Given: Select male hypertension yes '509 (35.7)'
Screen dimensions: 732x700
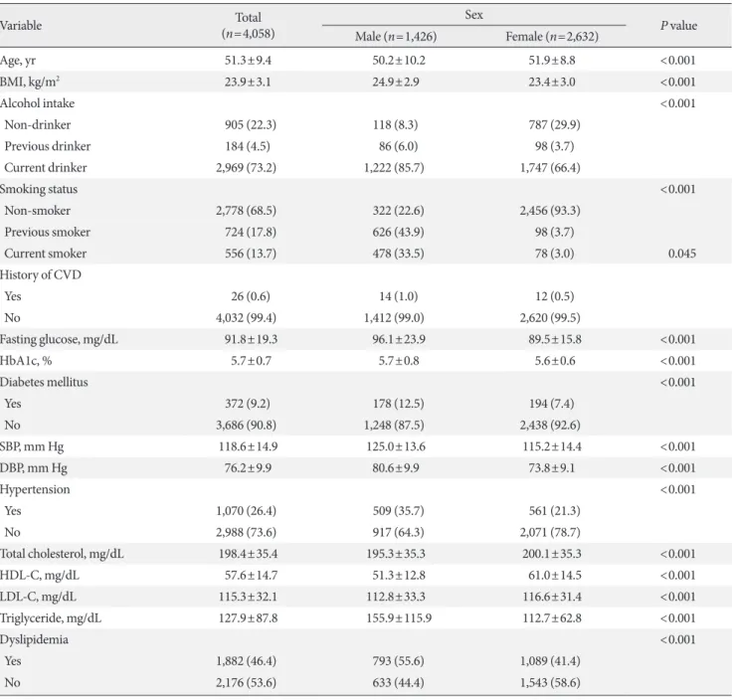Looking at the screenshot, I should pyautogui.click(x=398, y=511).
